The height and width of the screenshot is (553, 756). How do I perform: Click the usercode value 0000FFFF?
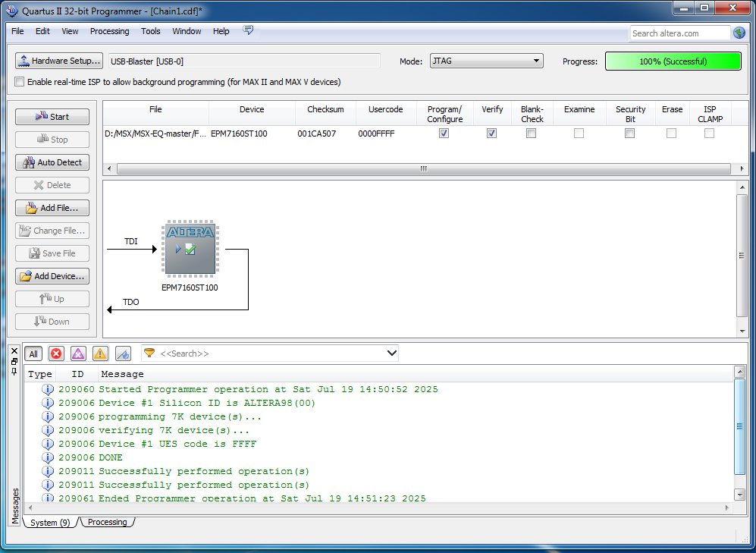[376, 134]
